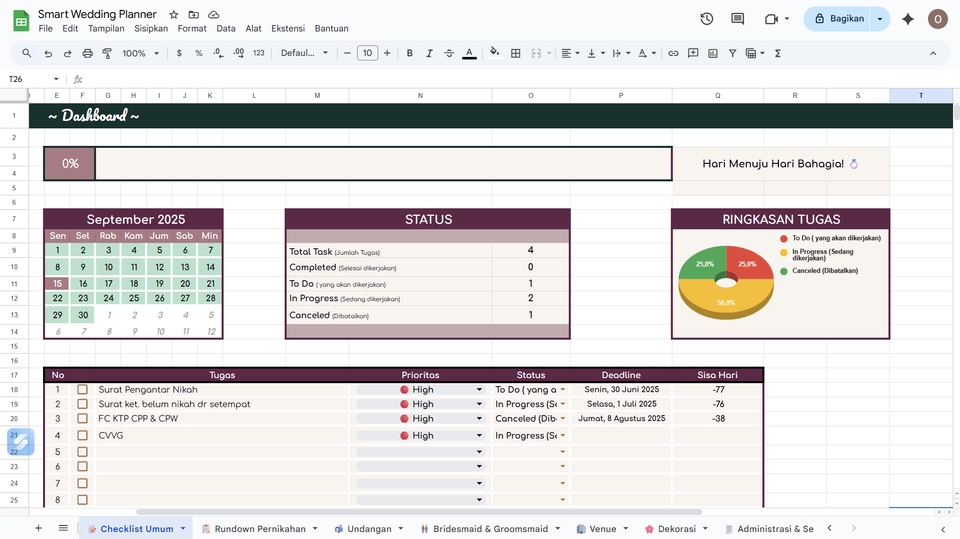Viewport: 960px width, 539px height.
Task: Open the account avatar
Action: [x=937, y=19]
